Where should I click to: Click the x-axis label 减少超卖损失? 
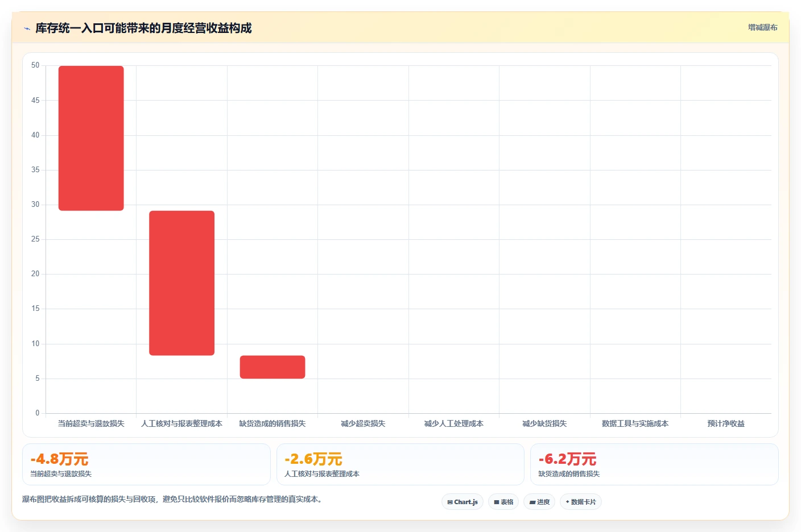point(363,423)
